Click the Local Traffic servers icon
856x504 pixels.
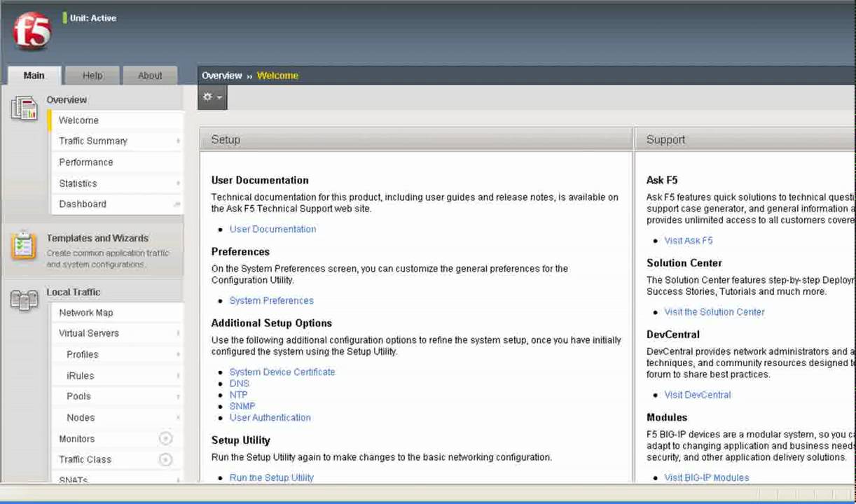[24, 301]
